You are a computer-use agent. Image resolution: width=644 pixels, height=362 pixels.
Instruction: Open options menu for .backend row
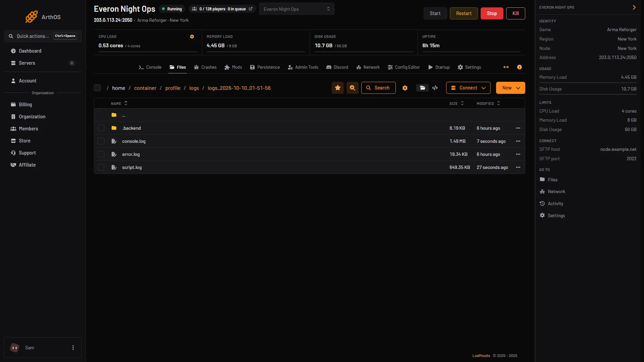tap(518, 128)
